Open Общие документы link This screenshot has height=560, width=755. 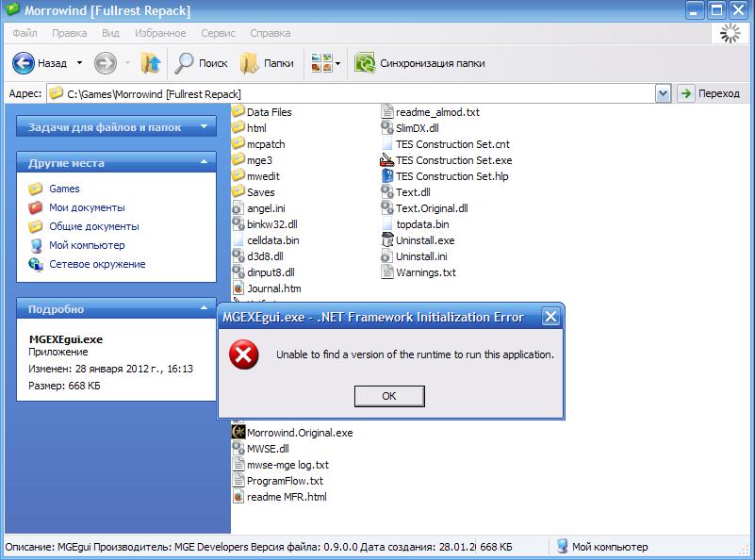click(94, 226)
